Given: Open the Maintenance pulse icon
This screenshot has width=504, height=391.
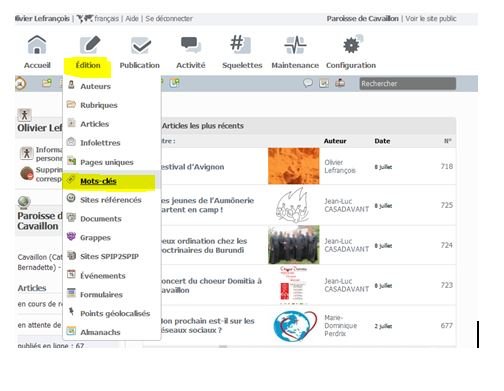Looking at the screenshot, I should (x=295, y=45).
